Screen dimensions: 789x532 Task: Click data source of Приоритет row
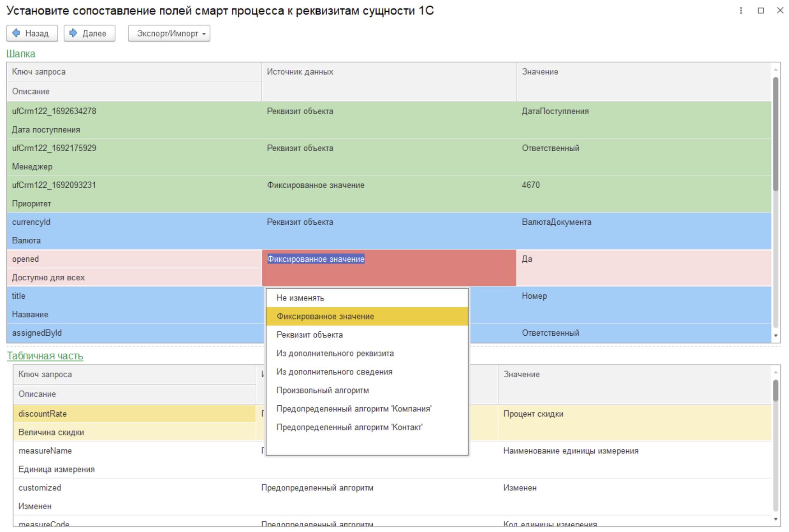click(x=389, y=194)
